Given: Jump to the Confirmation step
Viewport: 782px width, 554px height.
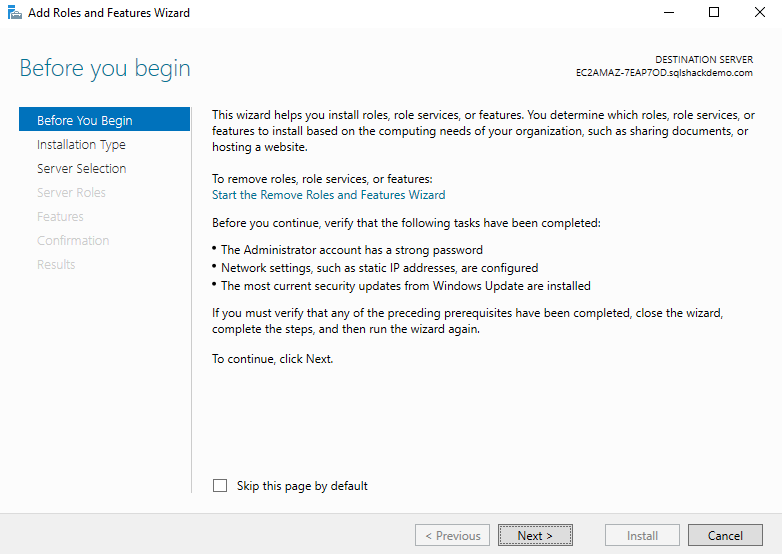Looking at the screenshot, I should tap(73, 240).
